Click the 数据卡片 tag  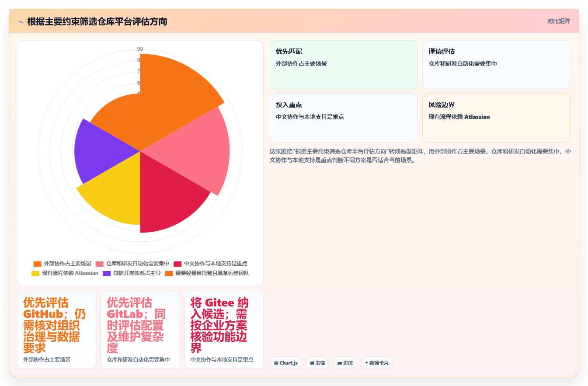pos(377,363)
